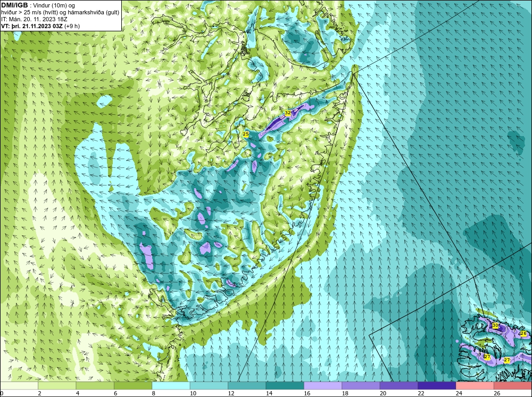The image size is (532, 397).
Task: Click the color scale tick label 14
Action: tap(269, 393)
